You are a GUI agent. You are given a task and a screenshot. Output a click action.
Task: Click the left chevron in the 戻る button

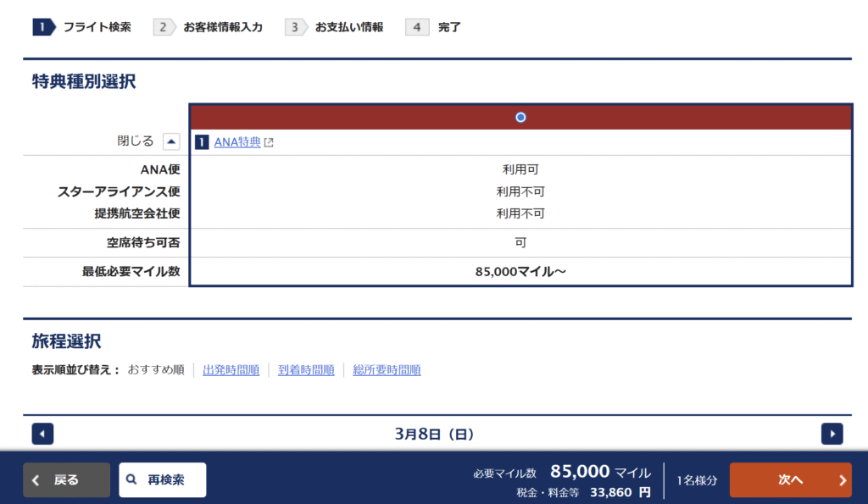coord(36,480)
